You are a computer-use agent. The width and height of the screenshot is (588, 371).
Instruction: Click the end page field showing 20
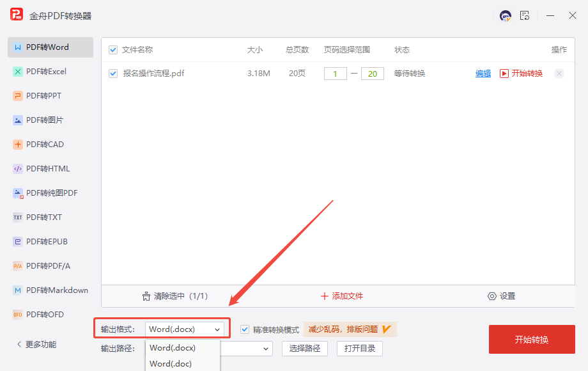click(373, 74)
